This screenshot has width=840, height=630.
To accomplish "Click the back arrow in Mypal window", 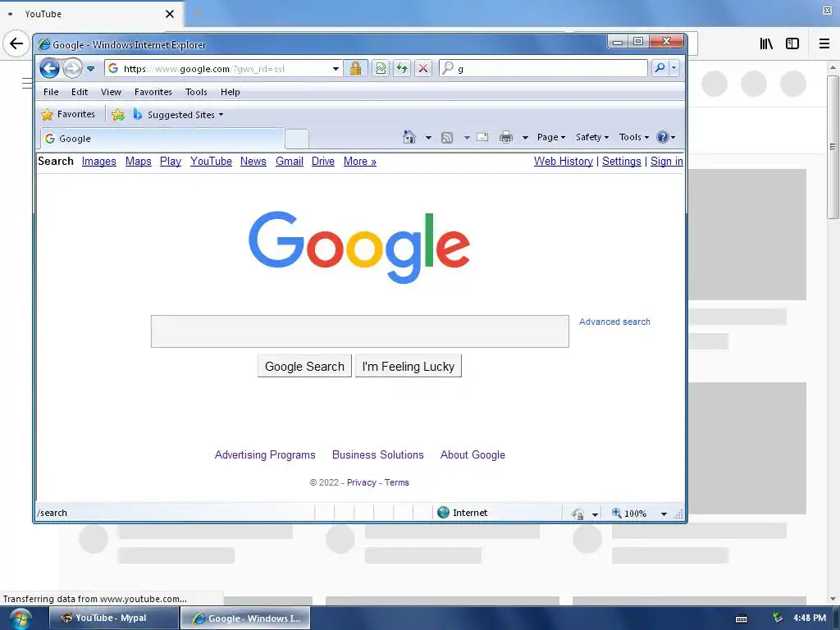I will [16, 43].
